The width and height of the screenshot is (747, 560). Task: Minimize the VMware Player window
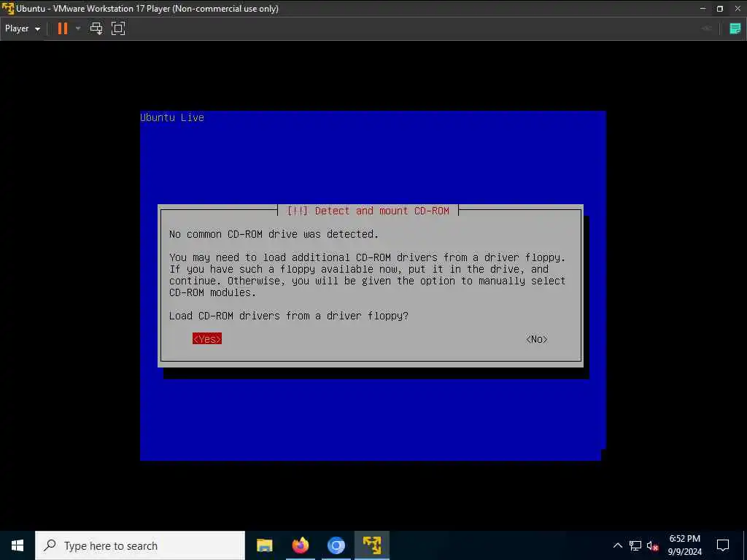[x=703, y=9]
